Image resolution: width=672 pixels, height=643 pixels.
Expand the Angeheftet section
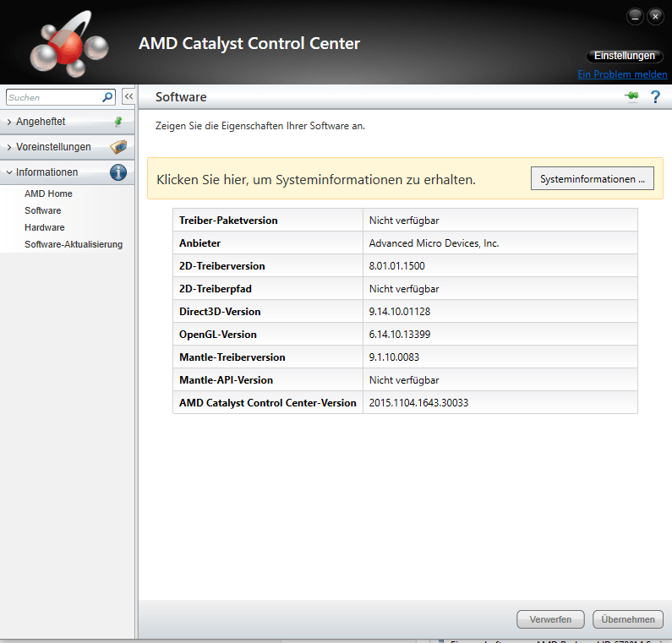(x=9, y=122)
